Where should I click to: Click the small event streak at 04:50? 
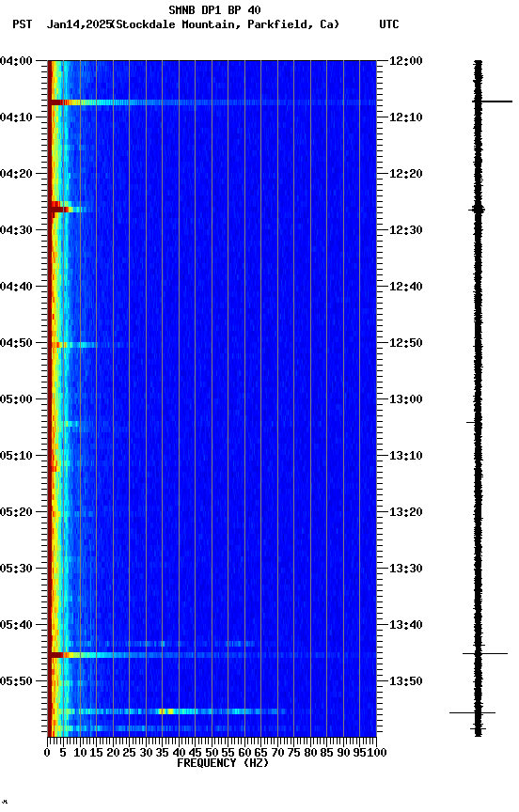coord(74,345)
